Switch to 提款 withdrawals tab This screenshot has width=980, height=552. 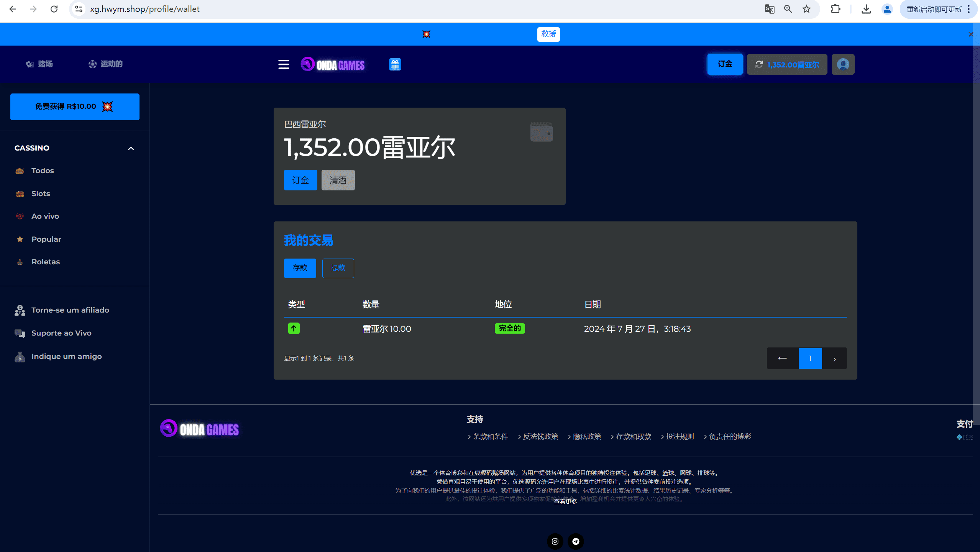[338, 268]
